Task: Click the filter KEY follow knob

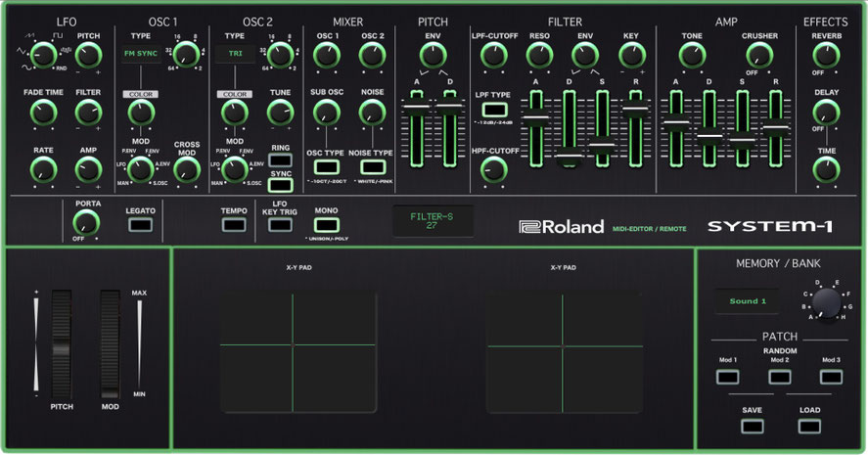Action: coord(631,55)
